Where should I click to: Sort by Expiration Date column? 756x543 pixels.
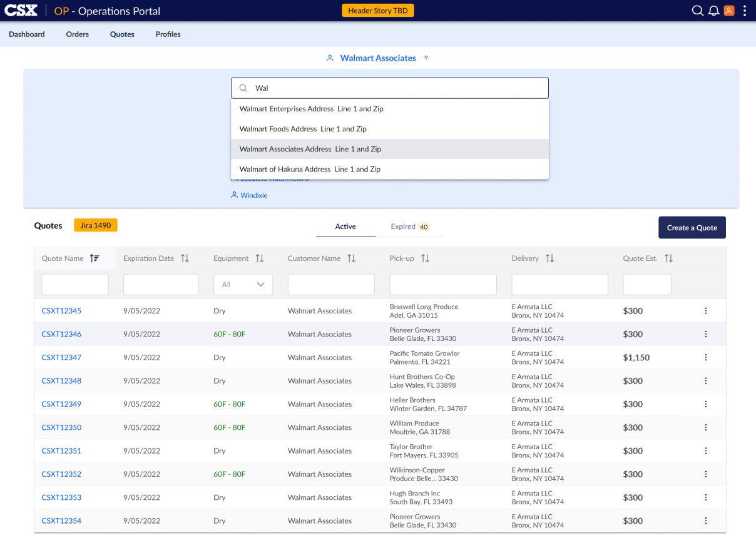coord(185,258)
